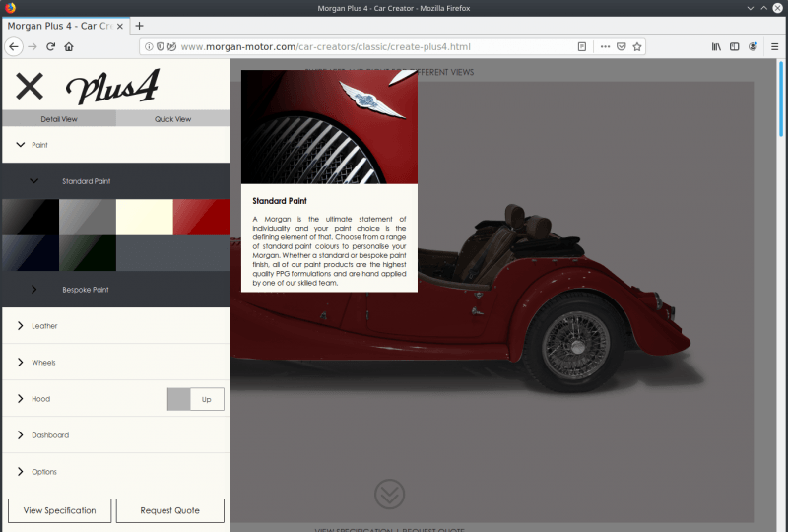Close the car creator panel with X
788x532 pixels.
pyautogui.click(x=30, y=86)
